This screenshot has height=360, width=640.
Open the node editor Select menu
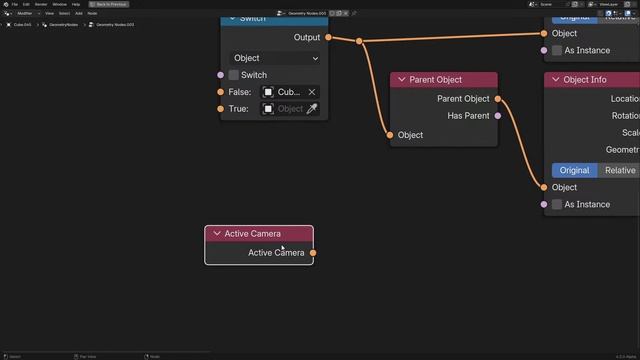click(64, 13)
